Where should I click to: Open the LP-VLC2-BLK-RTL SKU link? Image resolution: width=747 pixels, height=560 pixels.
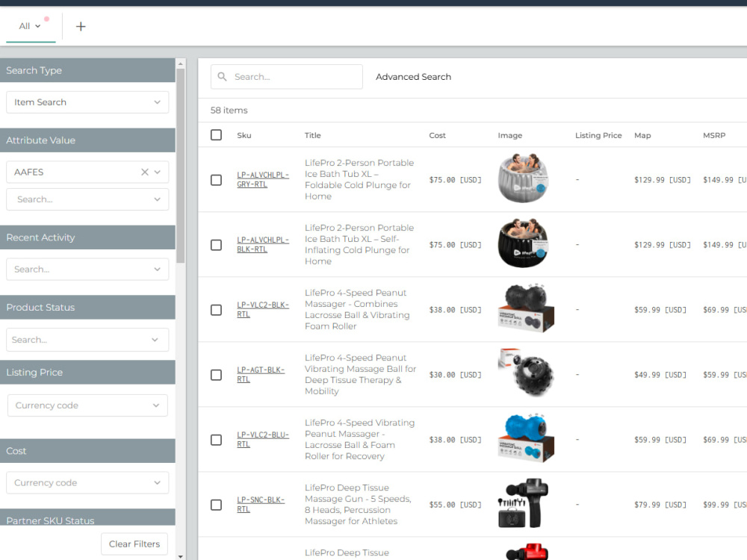coord(263,310)
